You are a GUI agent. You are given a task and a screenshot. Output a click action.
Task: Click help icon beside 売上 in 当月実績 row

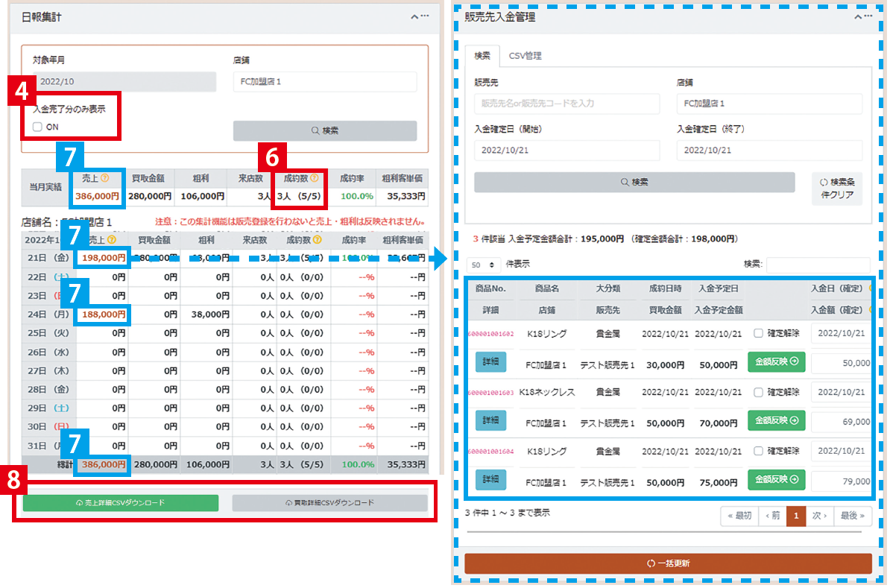click(105, 179)
